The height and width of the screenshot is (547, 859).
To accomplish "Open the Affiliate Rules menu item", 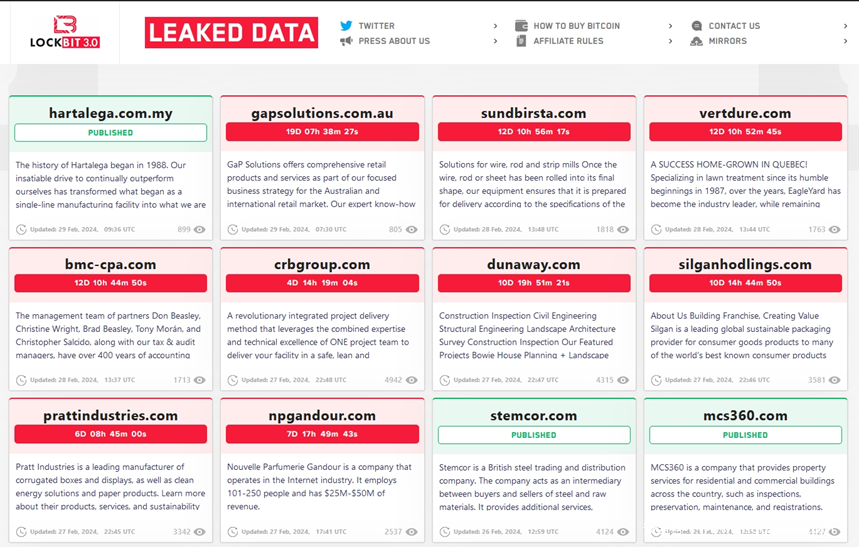I will pos(568,41).
